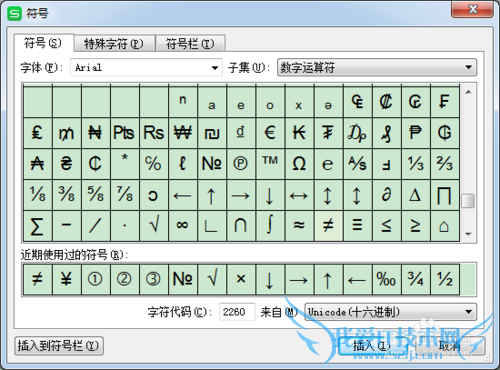Select the Pts peseta symbol
Image resolution: width=500 pixels, height=370 pixels.
coord(125,133)
